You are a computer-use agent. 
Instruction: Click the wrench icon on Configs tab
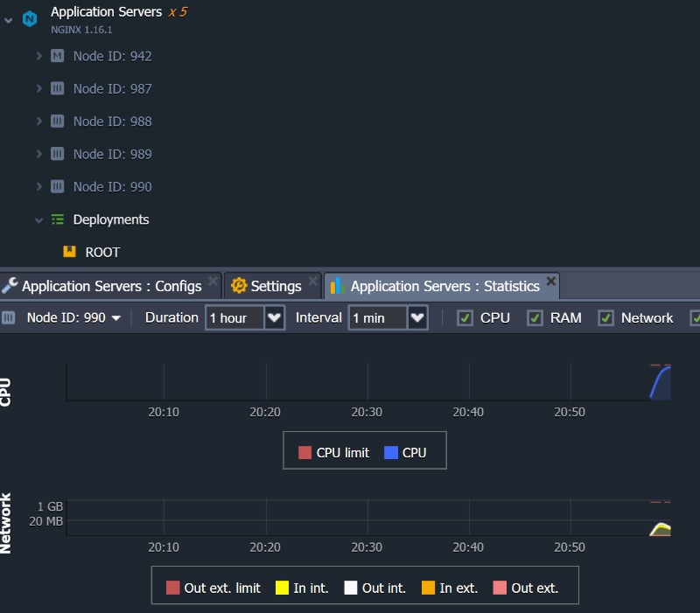tap(10, 286)
